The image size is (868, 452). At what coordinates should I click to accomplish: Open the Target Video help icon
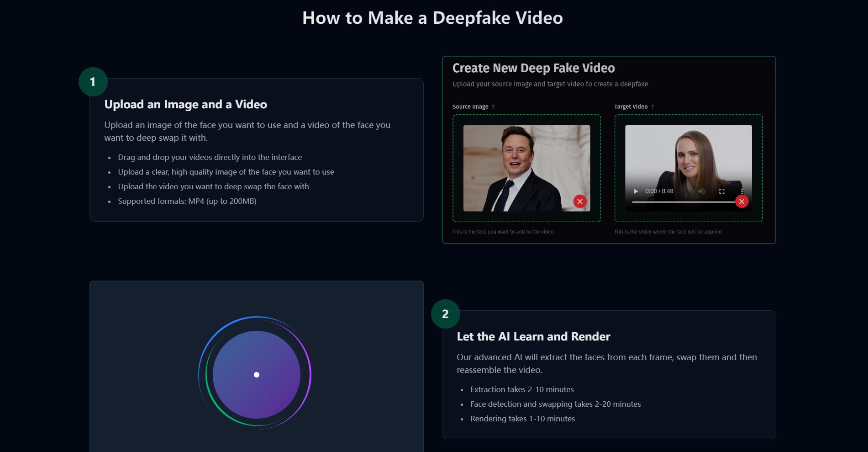(x=653, y=106)
